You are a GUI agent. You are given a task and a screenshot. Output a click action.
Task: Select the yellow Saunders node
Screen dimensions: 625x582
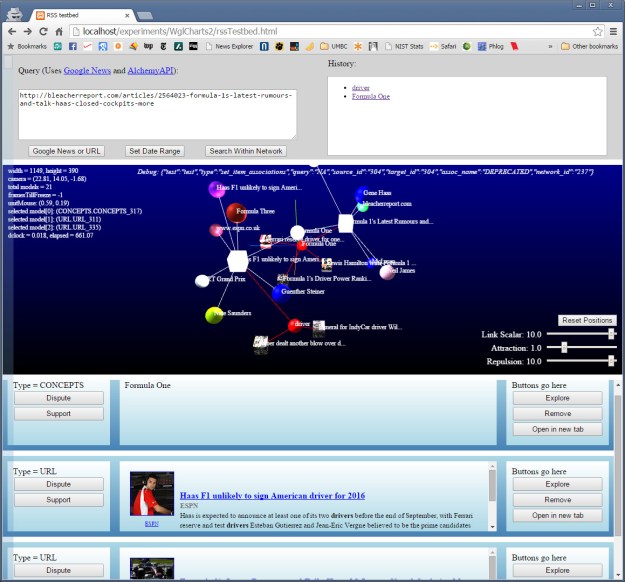[213, 315]
